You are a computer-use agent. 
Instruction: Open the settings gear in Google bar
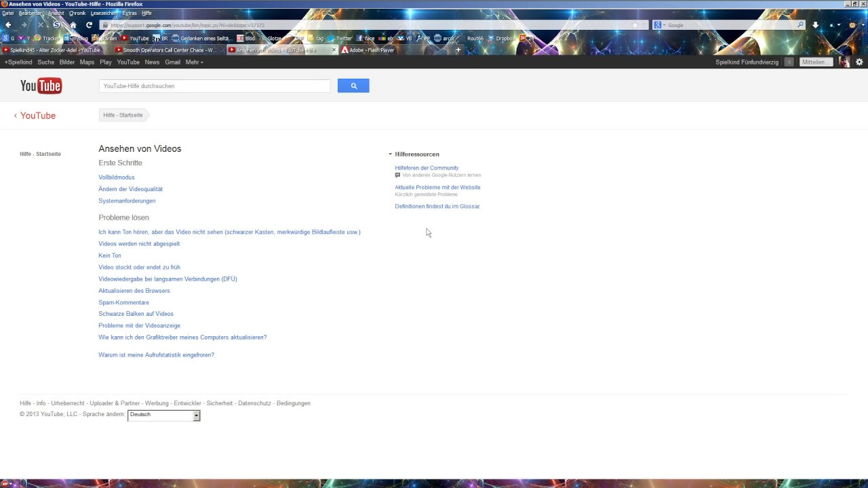[859, 62]
